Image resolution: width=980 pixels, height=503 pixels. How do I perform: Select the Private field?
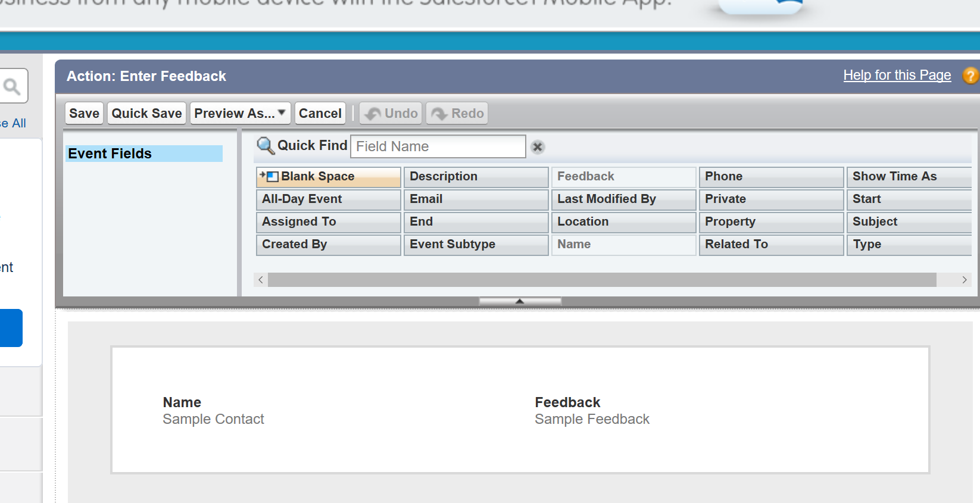click(772, 199)
